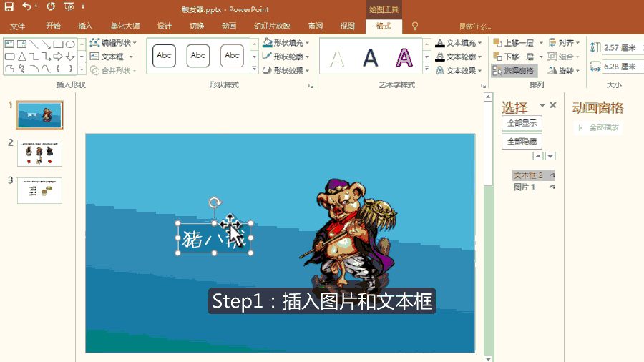Viewport: 644px width, 362px height.
Task: Click rotation handle above the text box
Action: 215,202
